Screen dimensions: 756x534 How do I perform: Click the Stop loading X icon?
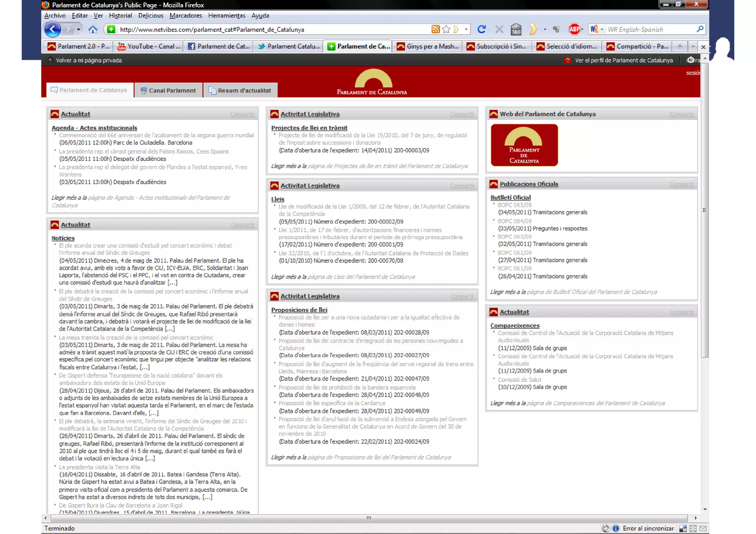coord(499,29)
